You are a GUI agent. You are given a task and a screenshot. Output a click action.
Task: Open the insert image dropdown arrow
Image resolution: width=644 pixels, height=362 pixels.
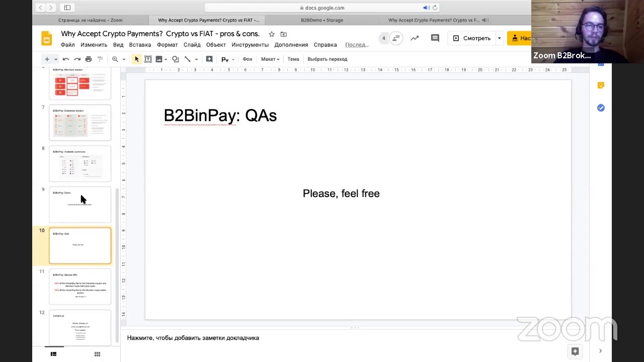166,59
